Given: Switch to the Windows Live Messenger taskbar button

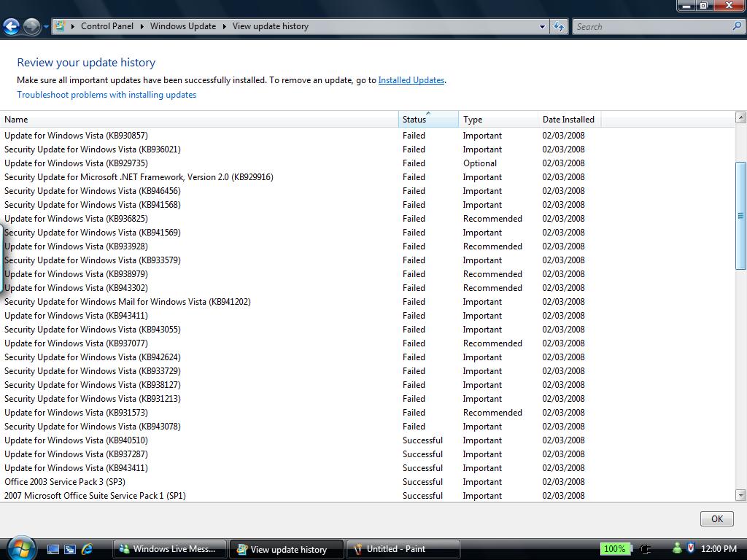Looking at the screenshot, I should 169,549.
